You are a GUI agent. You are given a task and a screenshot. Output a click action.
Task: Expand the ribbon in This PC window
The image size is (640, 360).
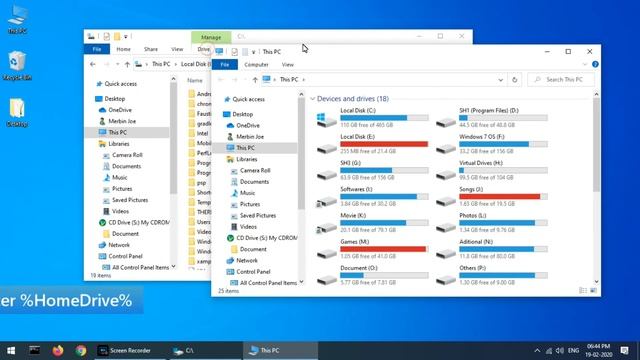pos(584,64)
